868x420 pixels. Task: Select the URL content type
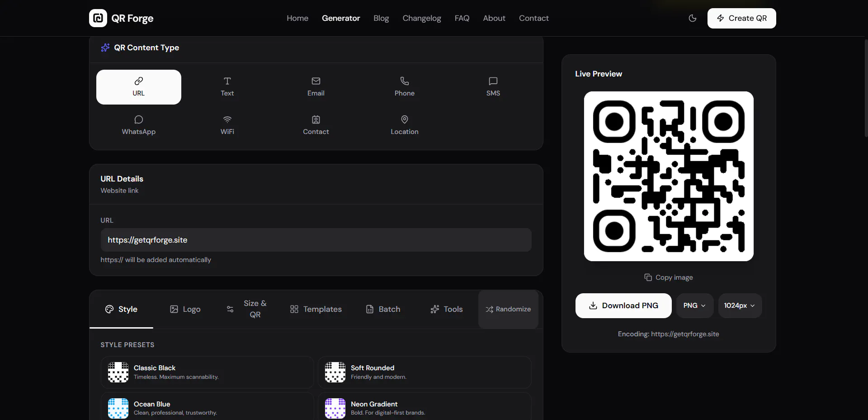(x=139, y=87)
